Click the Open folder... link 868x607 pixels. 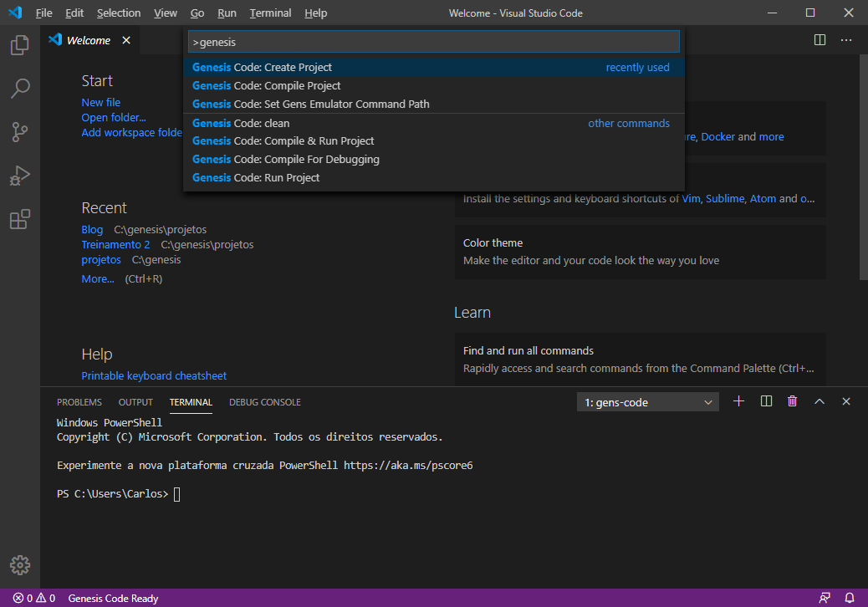point(114,117)
